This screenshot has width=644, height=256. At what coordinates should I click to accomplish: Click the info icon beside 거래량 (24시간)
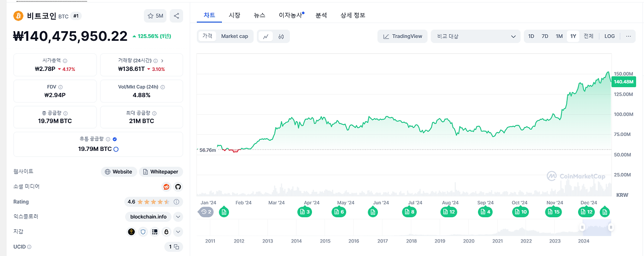coord(155,60)
